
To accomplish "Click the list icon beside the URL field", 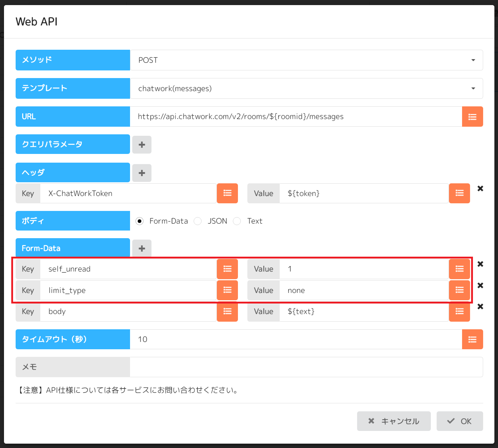I will pyautogui.click(x=472, y=117).
